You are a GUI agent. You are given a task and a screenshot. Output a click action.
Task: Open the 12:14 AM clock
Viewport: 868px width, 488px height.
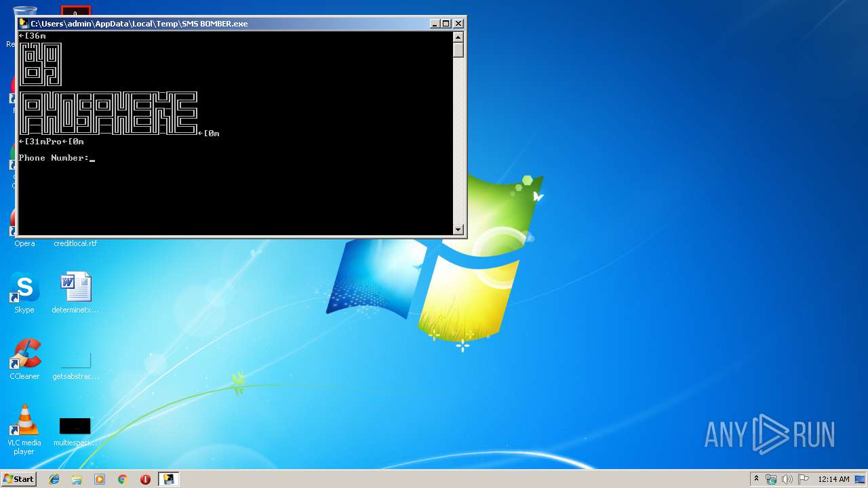pos(833,479)
